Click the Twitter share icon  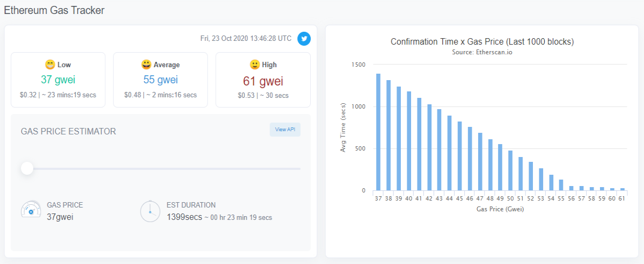click(304, 39)
